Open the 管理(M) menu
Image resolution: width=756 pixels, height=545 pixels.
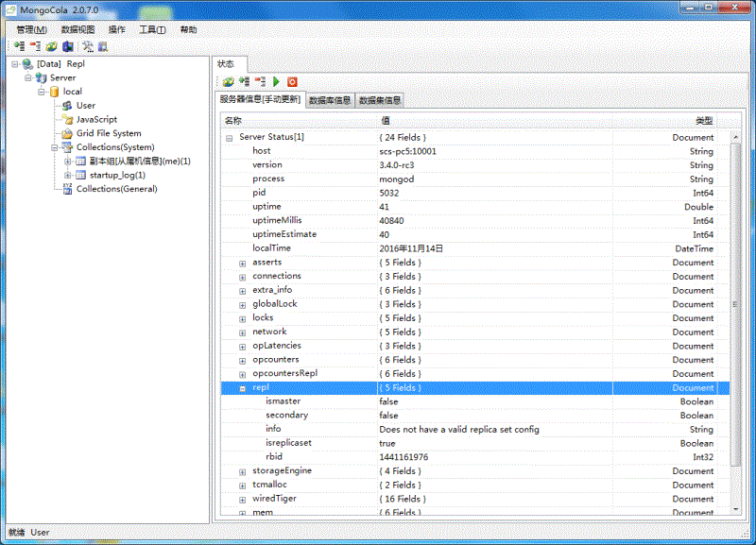(x=32, y=30)
